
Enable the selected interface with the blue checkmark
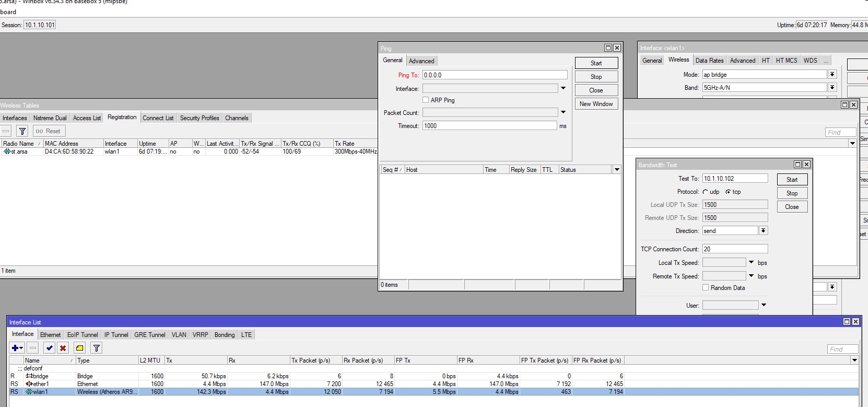coord(50,348)
